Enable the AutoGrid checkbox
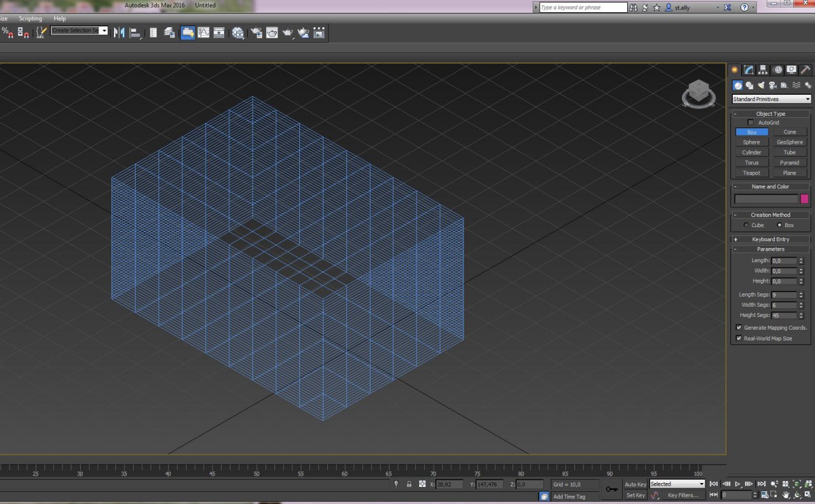This screenshot has height=504, width=815. click(x=751, y=122)
